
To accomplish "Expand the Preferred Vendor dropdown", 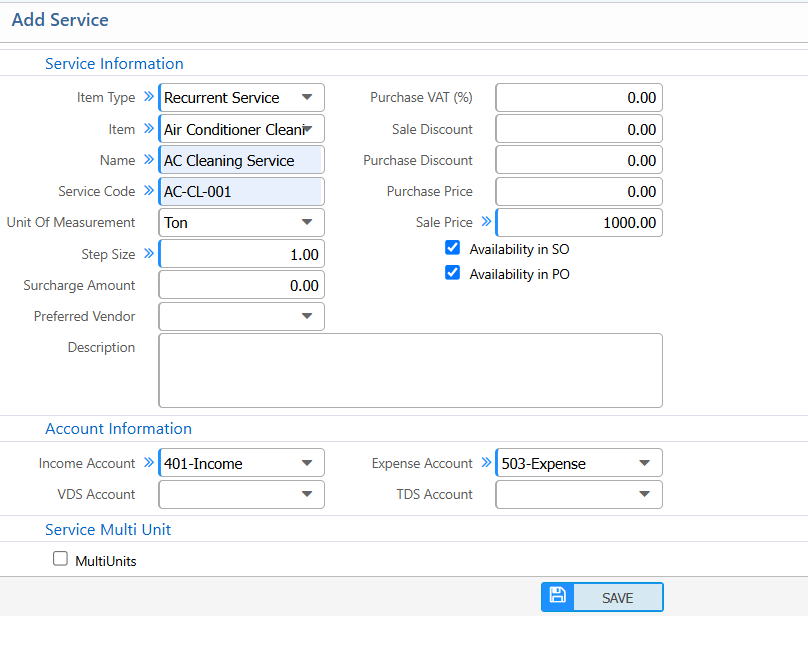I will (x=308, y=316).
